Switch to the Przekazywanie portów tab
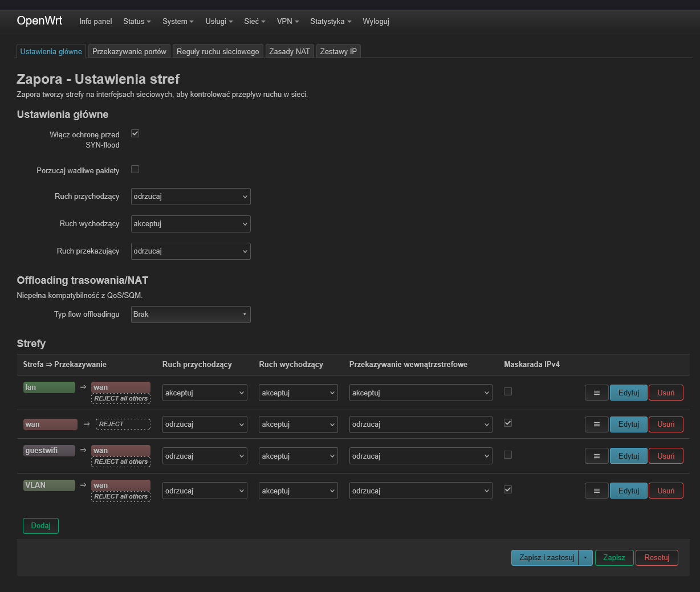The height and width of the screenshot is (592, 700). point(129,51)
